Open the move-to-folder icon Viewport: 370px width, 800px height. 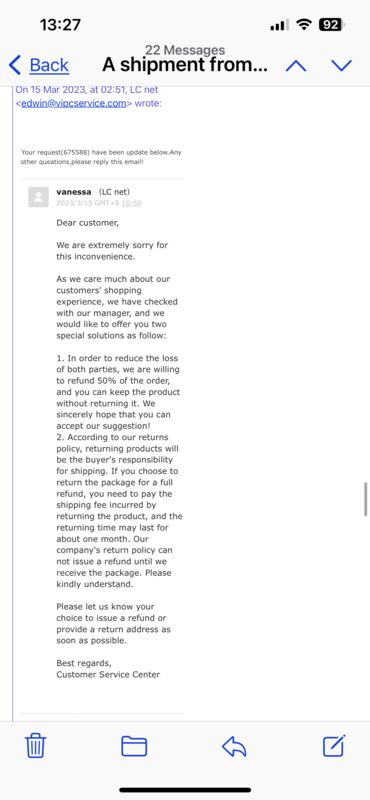pyautogui.click(x=134, y=746)
